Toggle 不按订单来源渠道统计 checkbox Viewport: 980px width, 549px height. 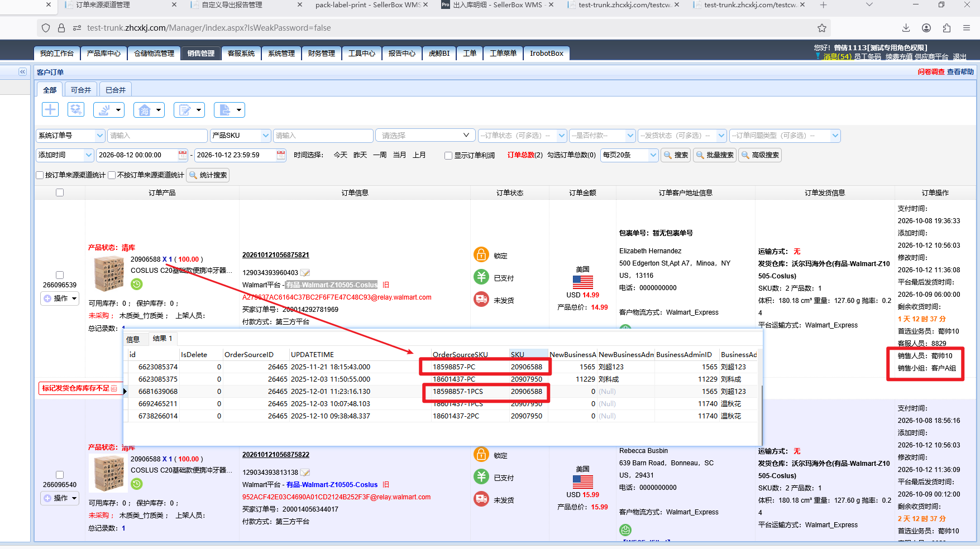[112, 175]
